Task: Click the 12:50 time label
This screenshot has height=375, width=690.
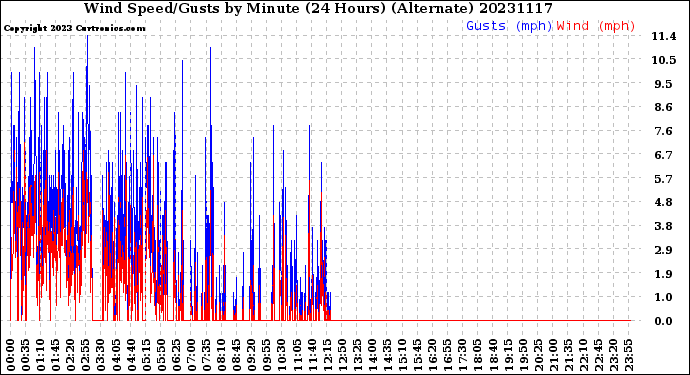Action: tap(341, 356)
